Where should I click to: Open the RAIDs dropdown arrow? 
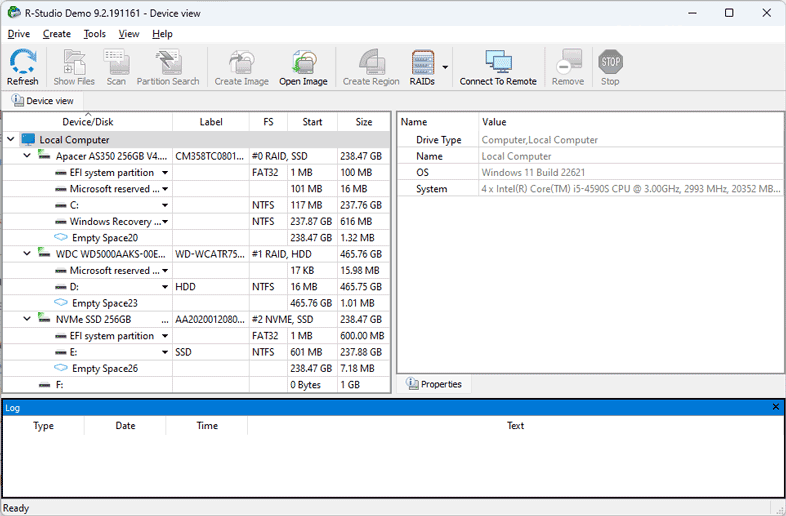pyautogui.click(x=445, y=67)
